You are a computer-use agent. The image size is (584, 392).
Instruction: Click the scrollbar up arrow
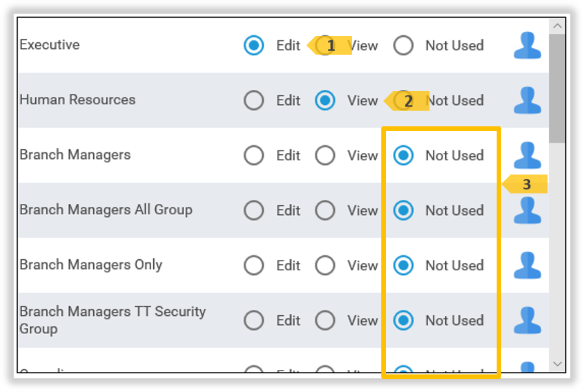(557, 25)
